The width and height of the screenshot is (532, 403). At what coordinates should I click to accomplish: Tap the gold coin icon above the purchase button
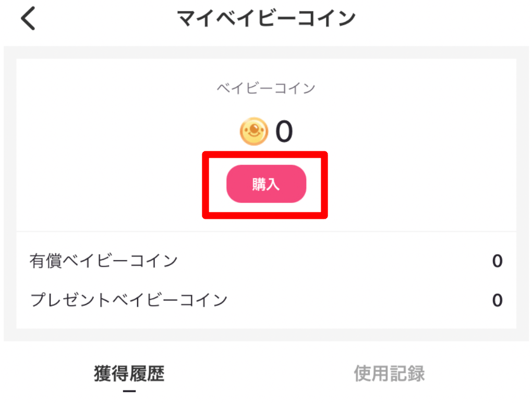coord(254,131)
